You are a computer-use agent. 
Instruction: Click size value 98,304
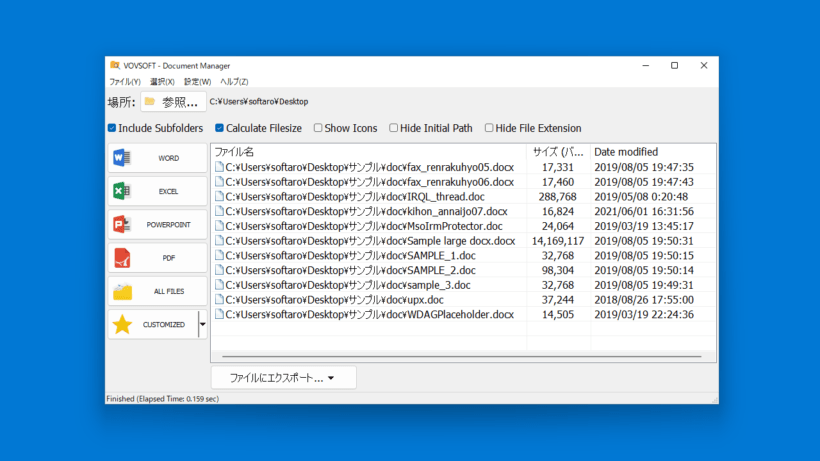click(558, 270)
